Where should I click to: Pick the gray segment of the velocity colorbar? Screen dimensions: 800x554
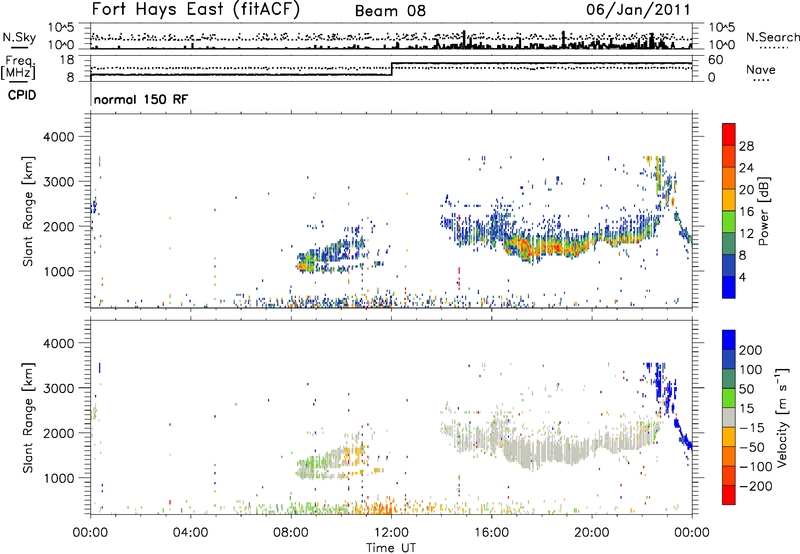[x=729, y=417]
